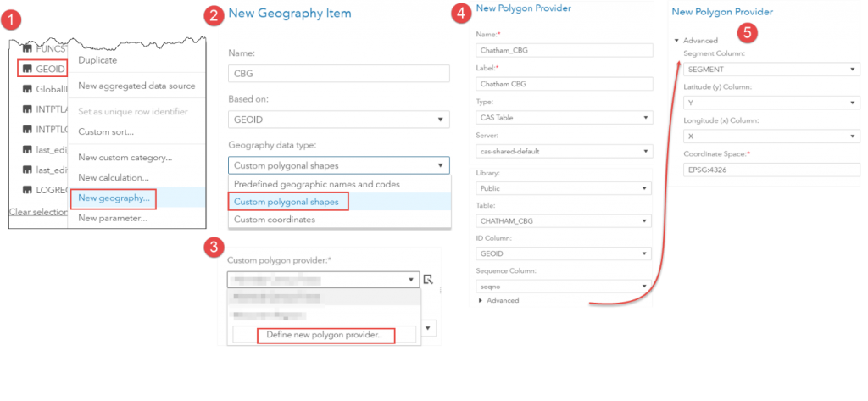868x401 pixels.
Task: Open the ID Column dropdown GEOID
Action: pyautogui.click(x=564, y=253)
